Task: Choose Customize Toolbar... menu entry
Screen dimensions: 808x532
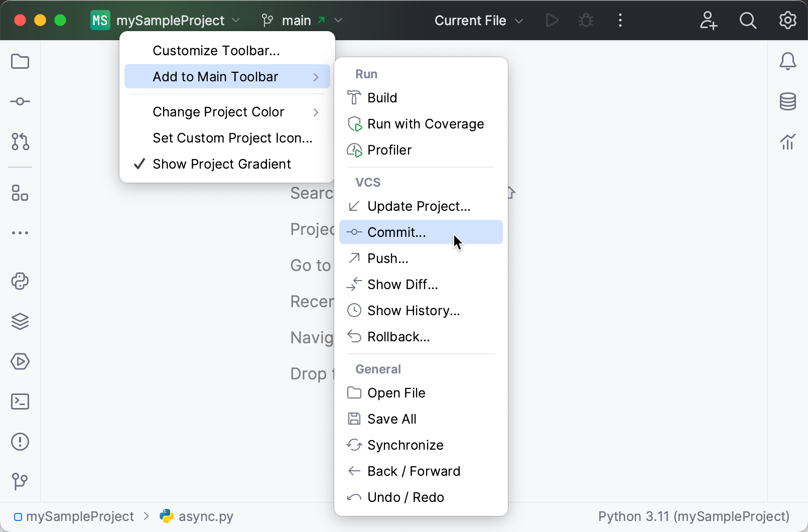Action: pos(216,50)
